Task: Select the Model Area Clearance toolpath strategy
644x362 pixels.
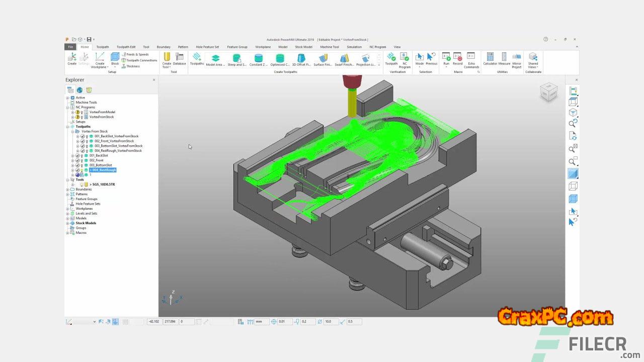Action: point(215,59)
